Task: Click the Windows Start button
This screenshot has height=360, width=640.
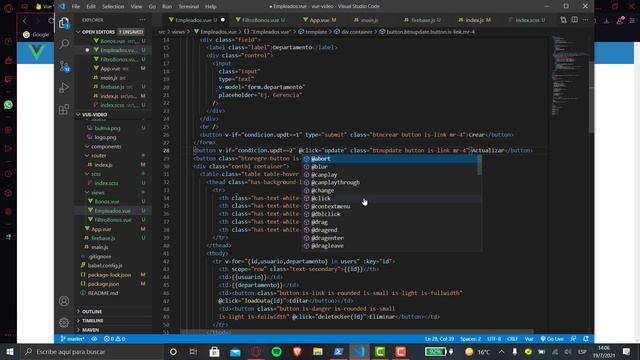Action: tap(10, 351)
